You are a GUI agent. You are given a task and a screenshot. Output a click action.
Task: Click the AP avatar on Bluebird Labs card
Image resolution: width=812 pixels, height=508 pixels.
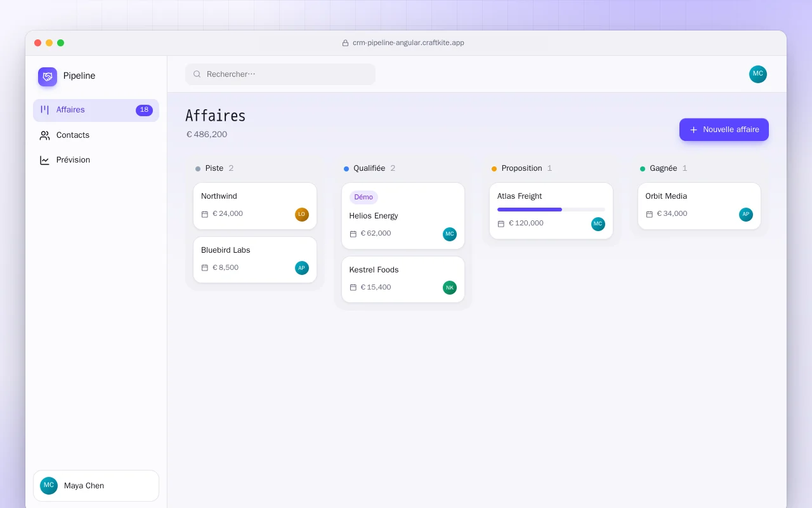coord(302,268)
